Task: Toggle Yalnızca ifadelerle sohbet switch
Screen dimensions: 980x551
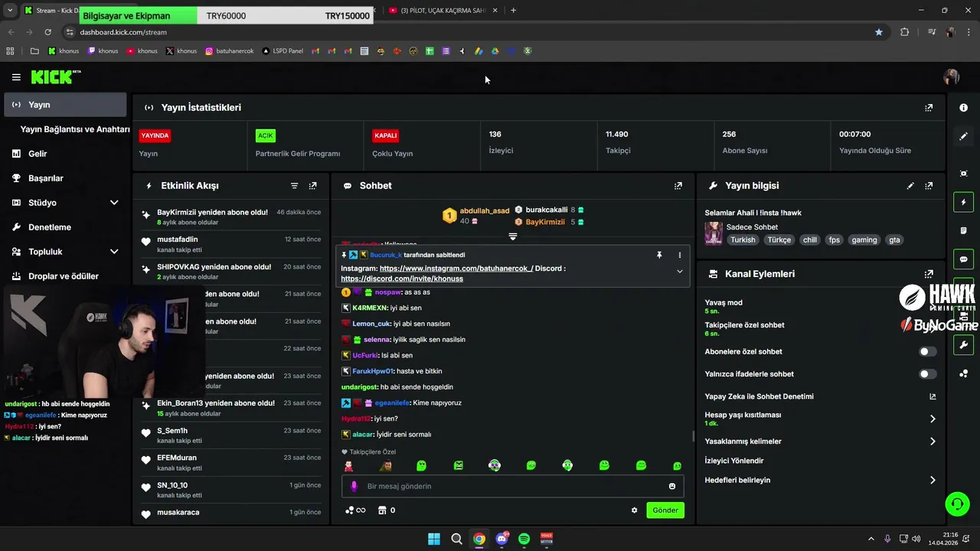Action: [927, 374]
